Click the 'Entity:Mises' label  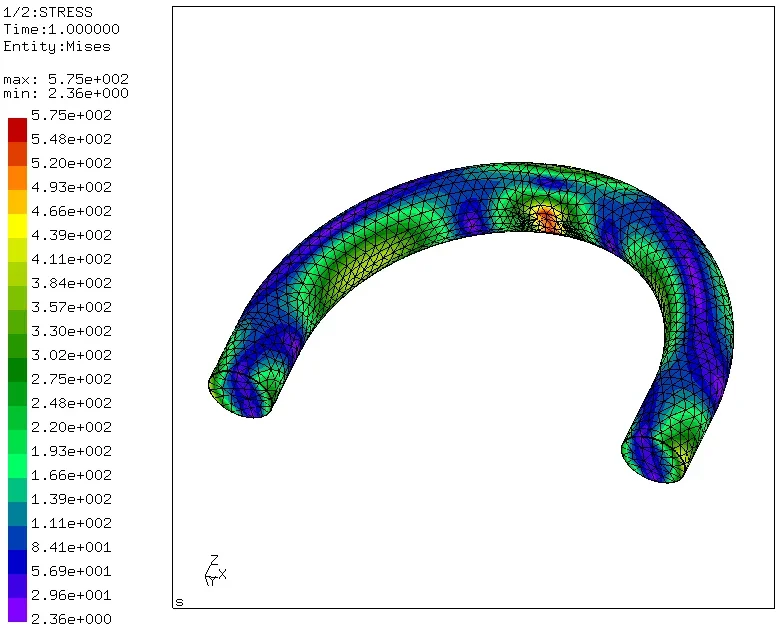pyautogui.click(x=57, y=46)
